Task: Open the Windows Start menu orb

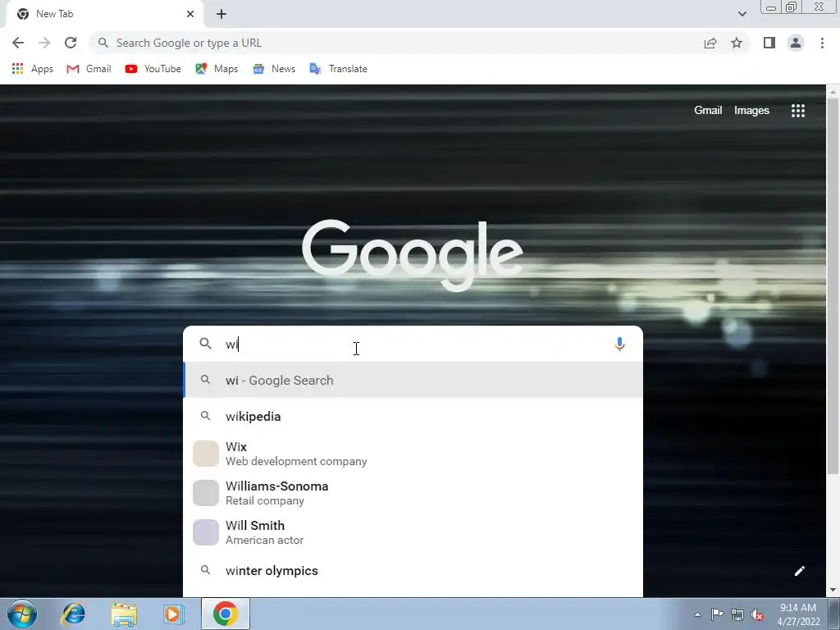Action: click(x=22, y=614)
